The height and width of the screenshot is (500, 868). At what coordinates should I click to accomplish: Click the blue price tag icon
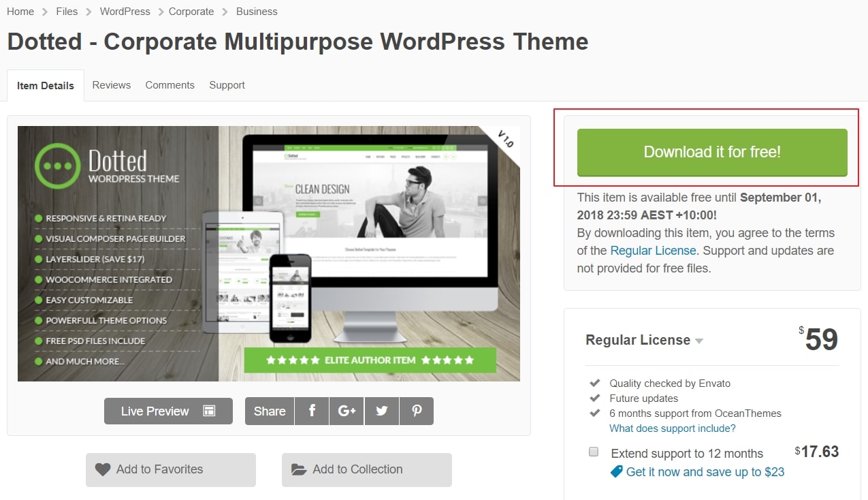(616, 471)
